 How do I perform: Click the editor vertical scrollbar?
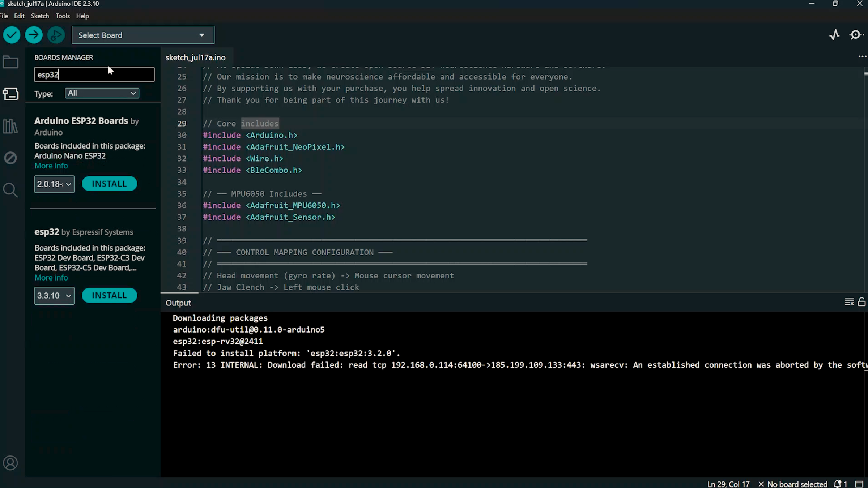(x=865, y=179)
